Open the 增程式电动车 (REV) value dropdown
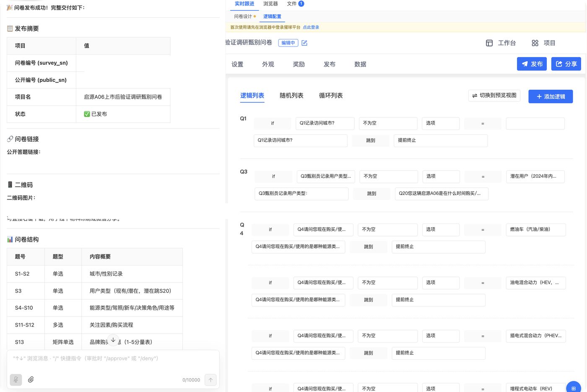The image size is (587, 392). [536, 388]
